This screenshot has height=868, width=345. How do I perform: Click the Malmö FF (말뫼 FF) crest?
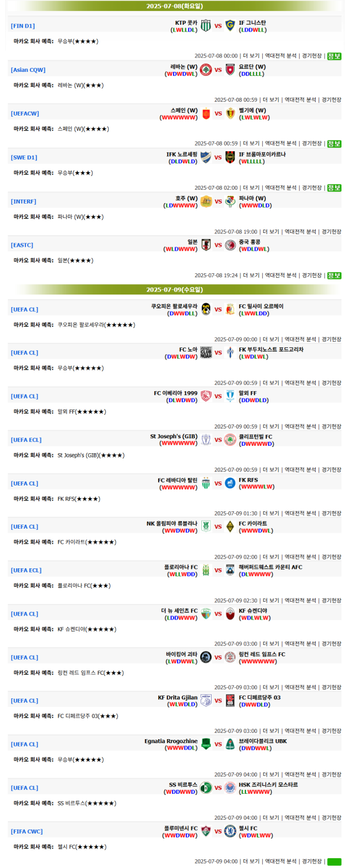(230, 396)
